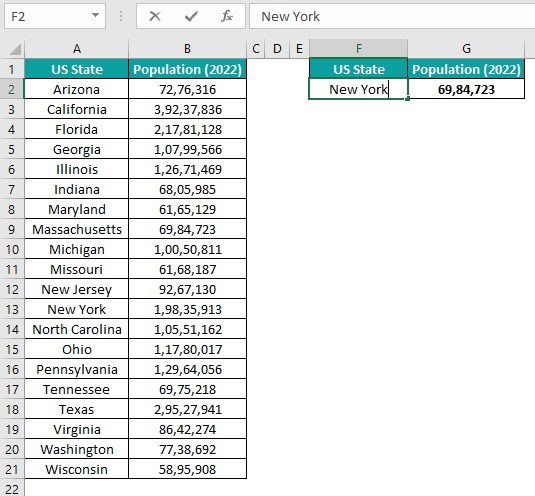Select the Arizona cell
The image size is (535, 496).
tap(77, 89)
